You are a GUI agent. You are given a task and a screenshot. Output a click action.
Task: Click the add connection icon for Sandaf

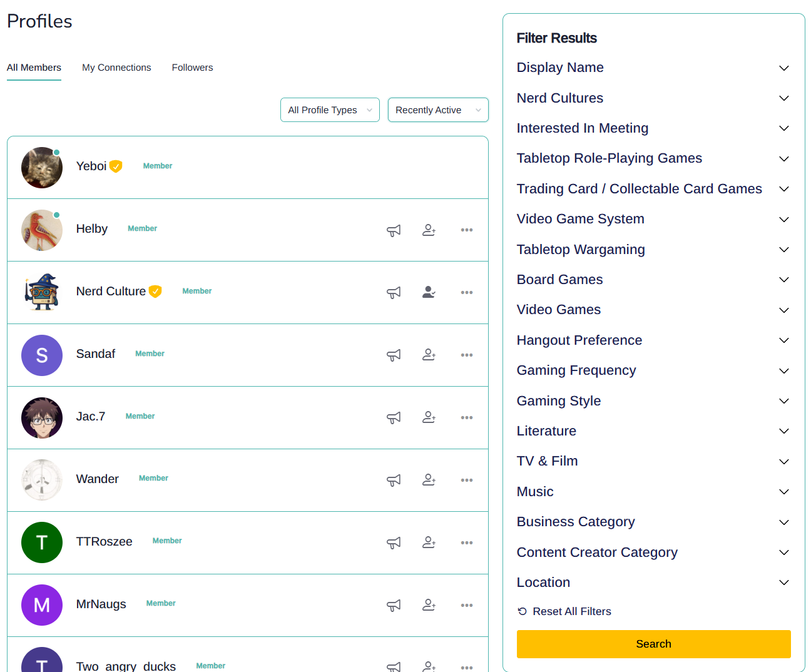tap(429, 355)
